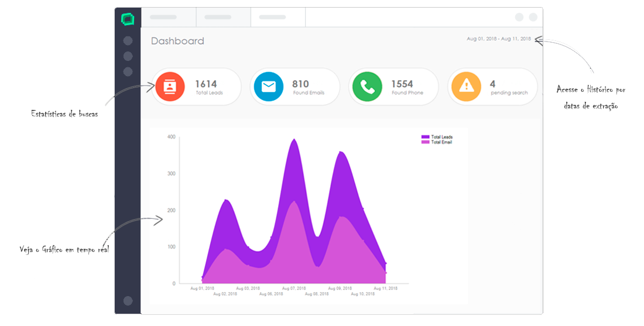
Task: Click the Total Email pink legend swatch
Action: [425, 142]
